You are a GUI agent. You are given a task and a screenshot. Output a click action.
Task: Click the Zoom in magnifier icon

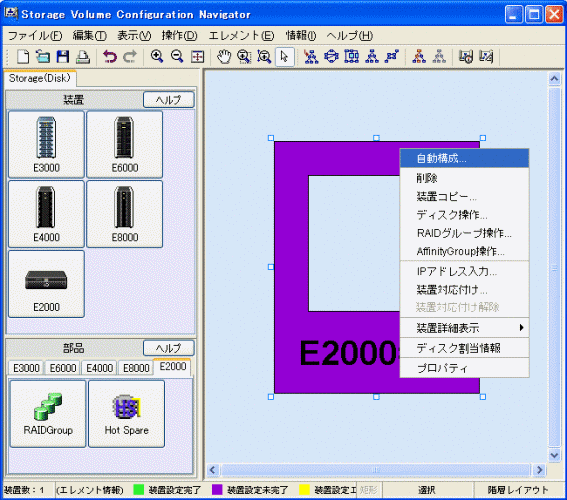click(157, 57)
